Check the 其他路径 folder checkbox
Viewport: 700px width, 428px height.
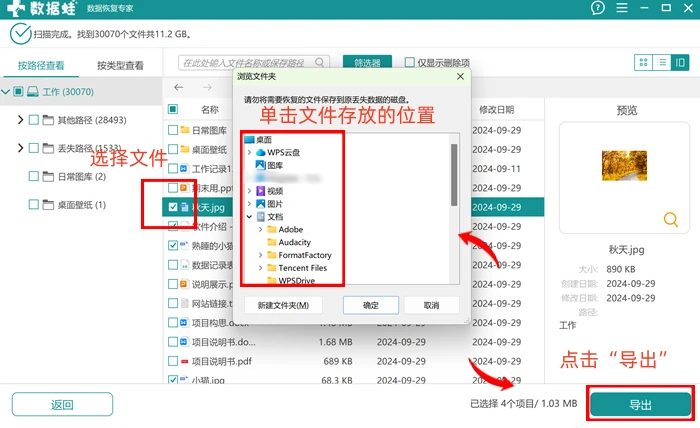(x=33, y=120)
